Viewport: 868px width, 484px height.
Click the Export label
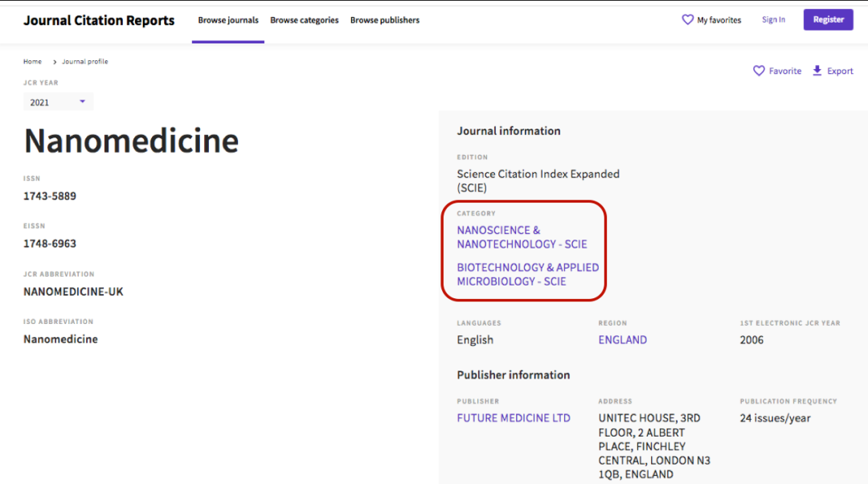(840, 71)
